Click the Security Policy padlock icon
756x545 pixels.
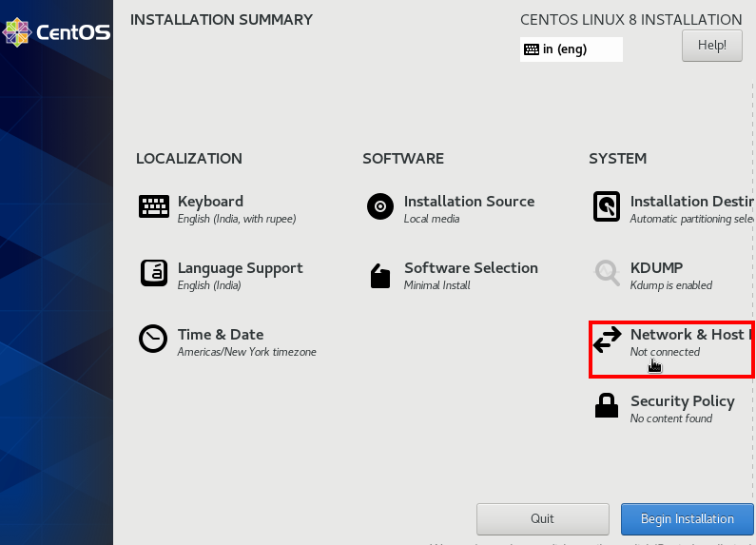tap(607, 405)
